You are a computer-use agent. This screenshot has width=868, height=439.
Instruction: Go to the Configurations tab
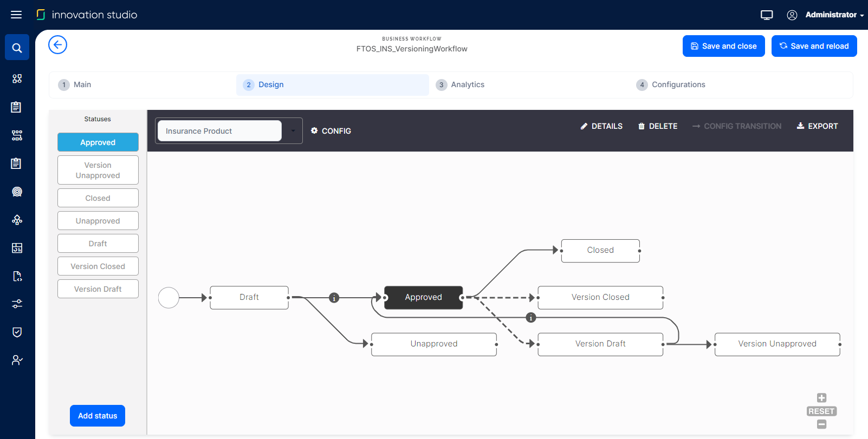(x=678, y=84)
